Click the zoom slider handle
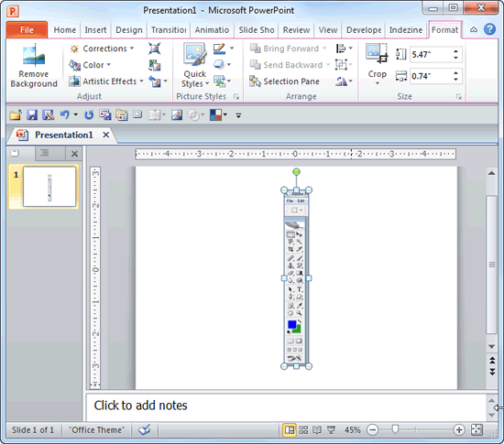The height and width of the screenshot is (444, 504). click(395, 429)
